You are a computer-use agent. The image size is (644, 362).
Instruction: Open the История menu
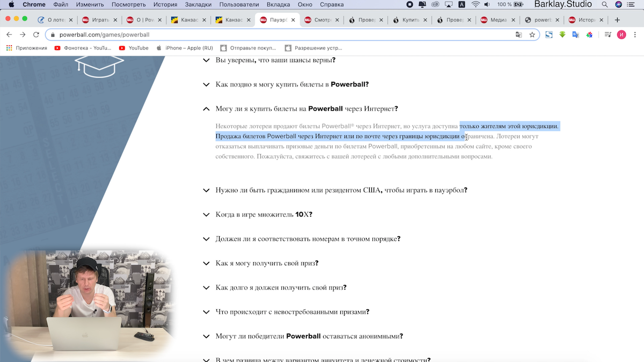click(x=165, y=4)
